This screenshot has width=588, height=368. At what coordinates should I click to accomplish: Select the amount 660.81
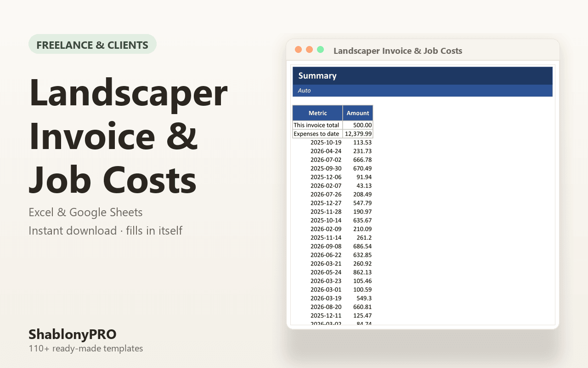coord(362,307)
